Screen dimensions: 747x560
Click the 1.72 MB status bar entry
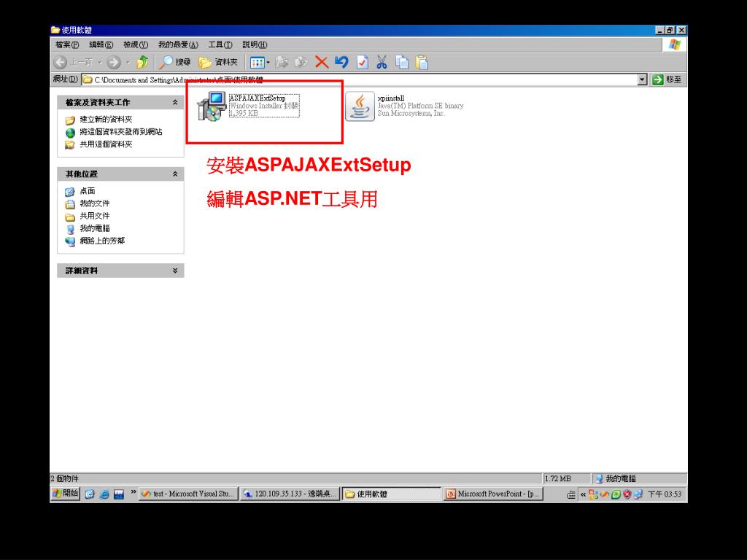[x=558, y=478]
